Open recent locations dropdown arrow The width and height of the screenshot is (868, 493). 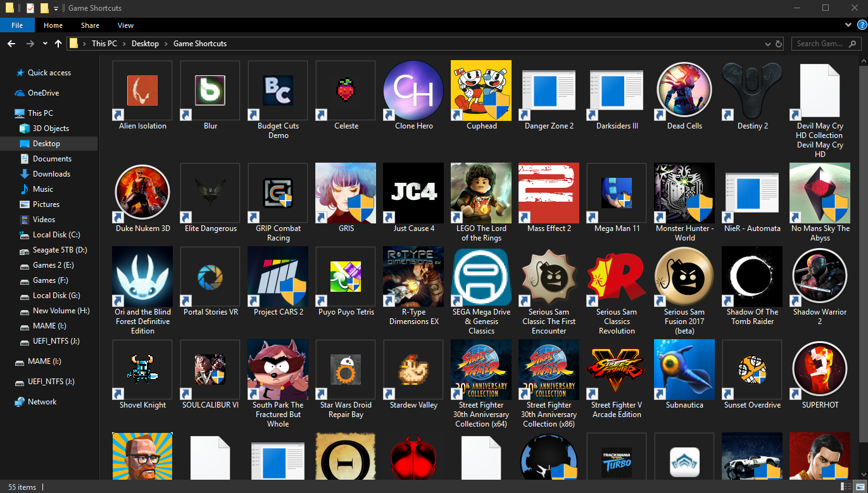tap(45, 44)
